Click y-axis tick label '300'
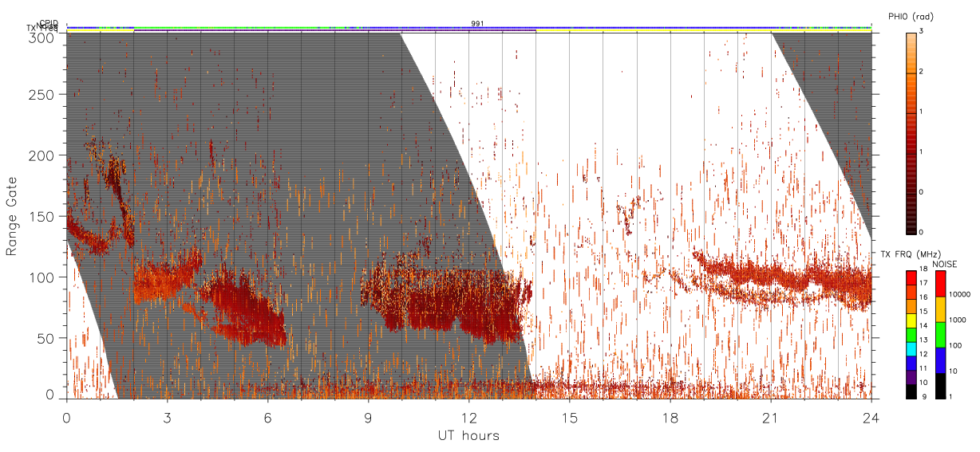Screen dimensions: 980x452 pos(43,37)
